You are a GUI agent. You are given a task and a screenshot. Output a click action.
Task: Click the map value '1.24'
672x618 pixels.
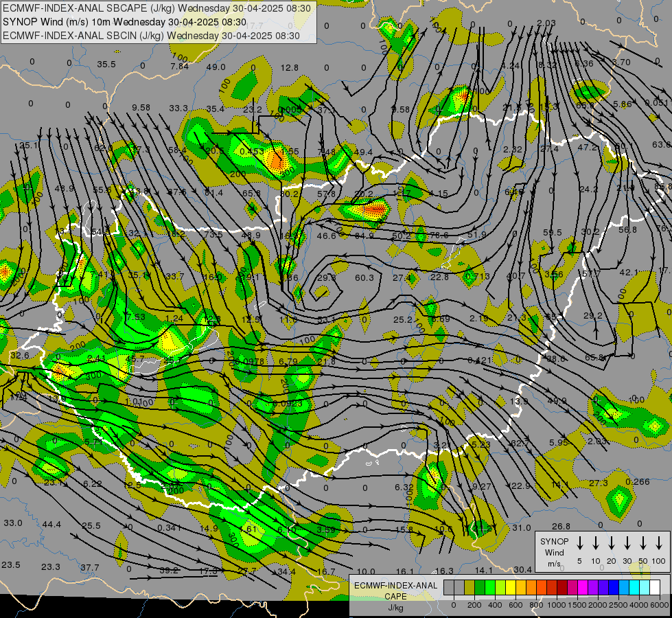click(x=174, y=318)
